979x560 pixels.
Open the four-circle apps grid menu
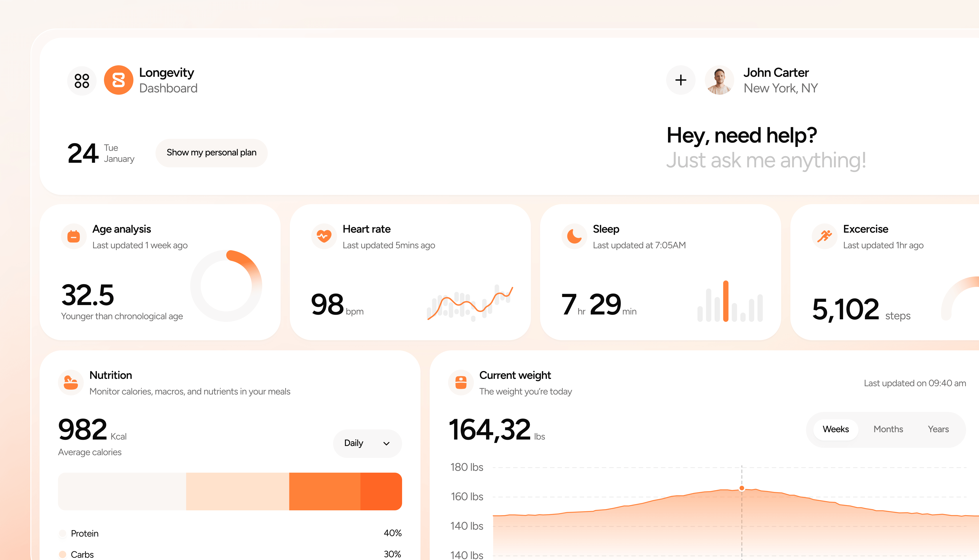pyautogui.click(x=82, y=80)
